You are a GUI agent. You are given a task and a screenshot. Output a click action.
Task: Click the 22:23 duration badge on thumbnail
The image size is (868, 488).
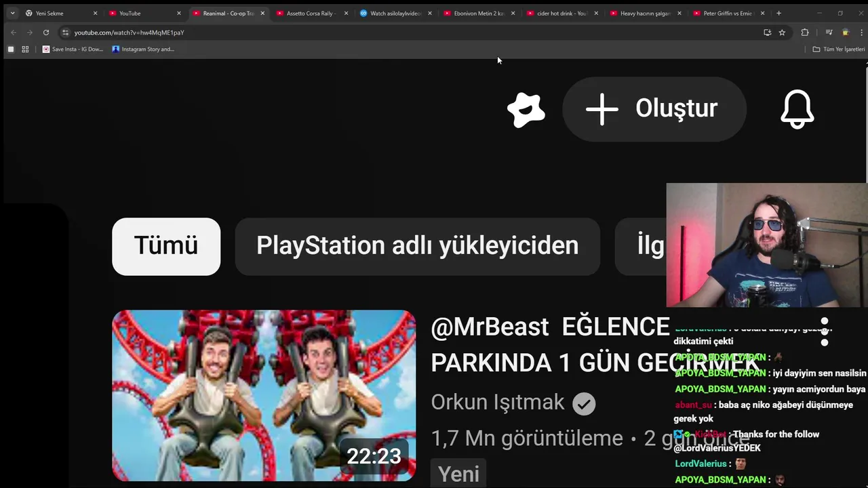tap(374, 456)
